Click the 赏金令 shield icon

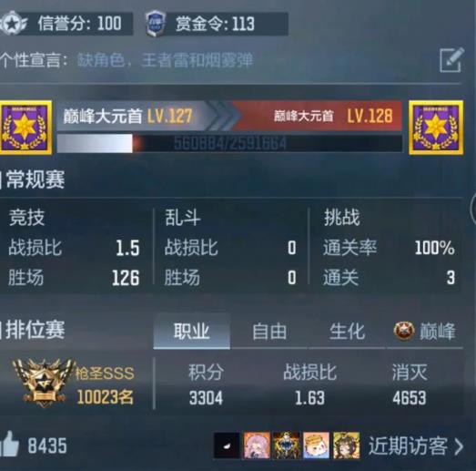(x=156, y=24)
